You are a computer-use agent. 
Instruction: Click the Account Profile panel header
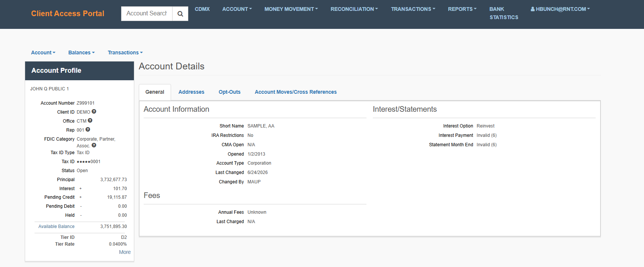tap(80, 71)
